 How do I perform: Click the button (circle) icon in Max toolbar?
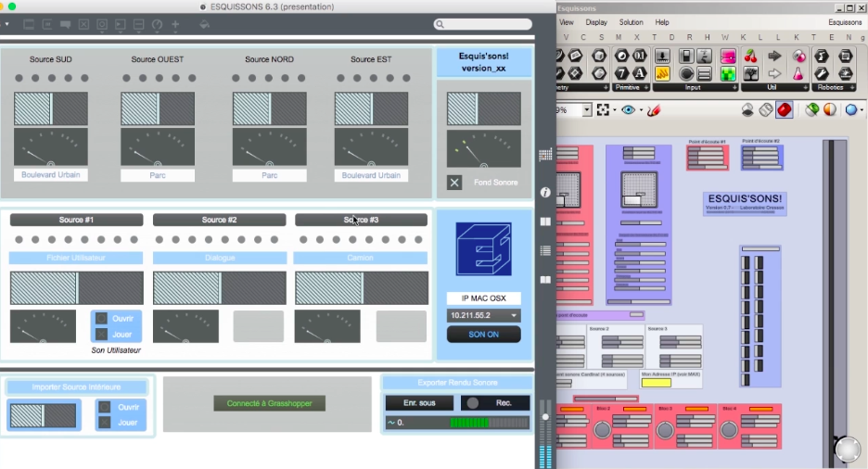(x=102, y=25)
